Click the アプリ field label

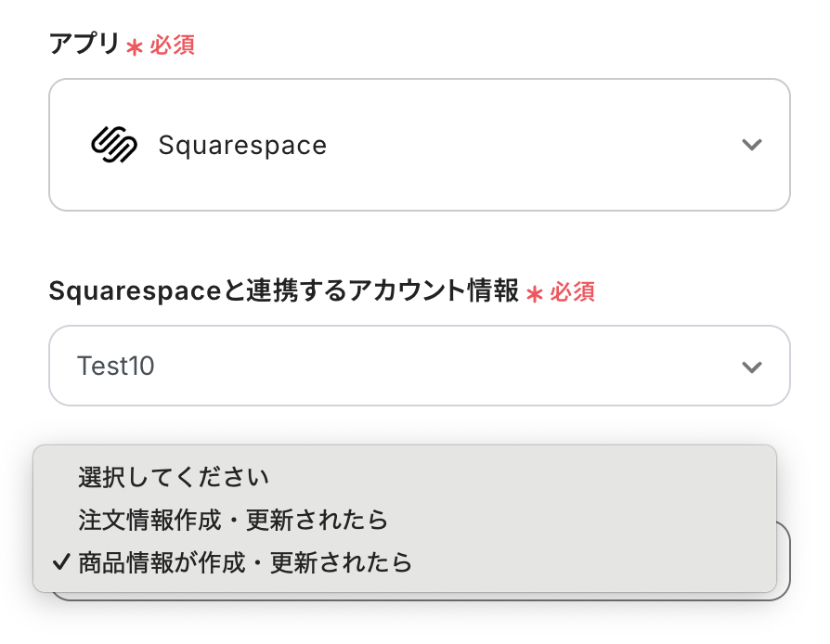tap(84, 45)
